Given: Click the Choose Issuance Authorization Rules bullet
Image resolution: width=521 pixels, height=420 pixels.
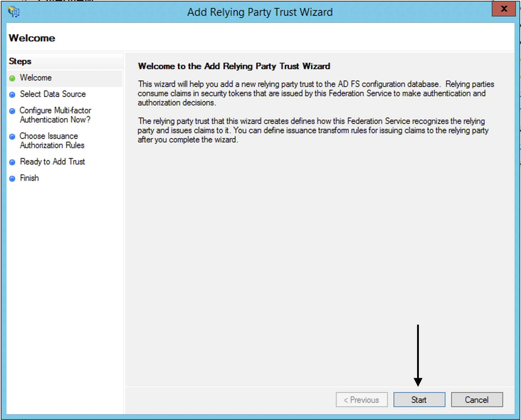Looking at the screenshot, I should pos(12,136).
